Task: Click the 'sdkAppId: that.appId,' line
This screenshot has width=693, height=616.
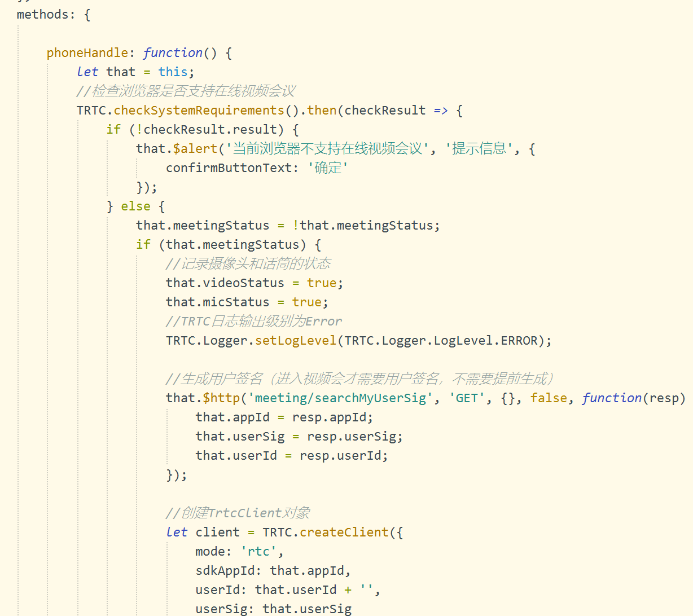Action: pos(273,571)
